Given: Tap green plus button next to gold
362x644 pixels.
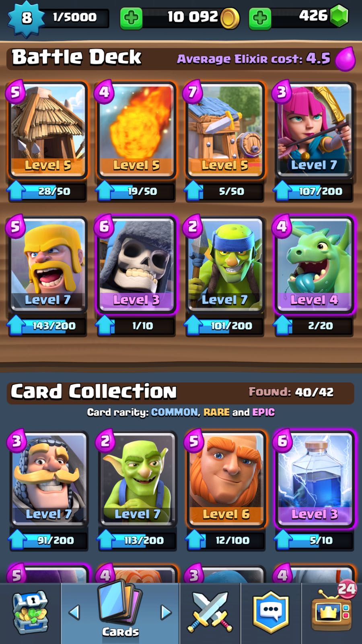Looking at the screenshot, I should (131, 18).
